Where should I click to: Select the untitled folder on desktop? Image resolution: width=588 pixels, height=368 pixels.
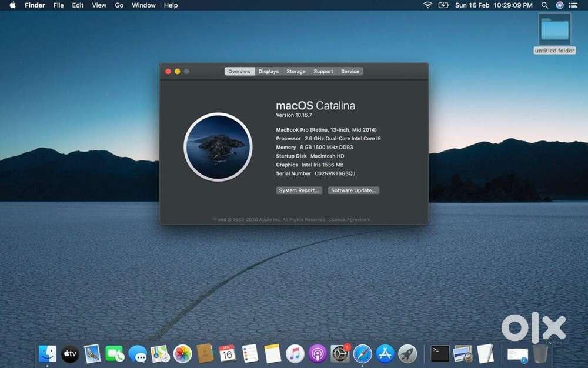pos(554,29)
